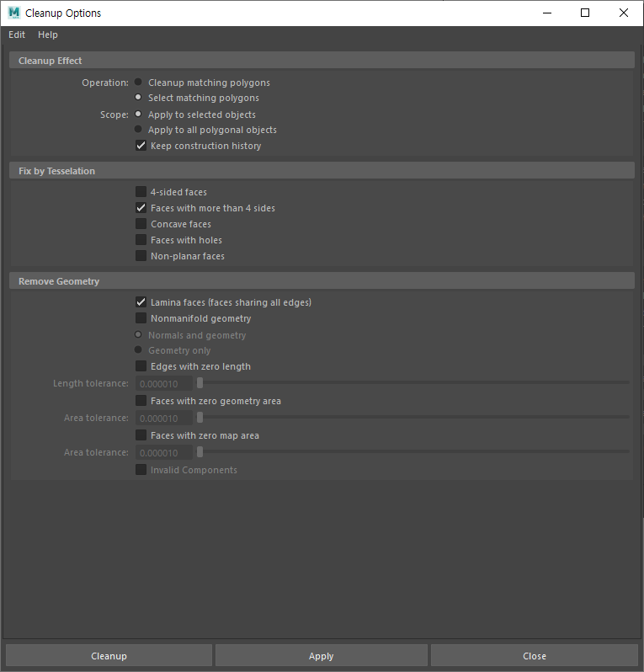Collapse the Fix by Tesselation section
The height and width of the screenshot is (672, 644).
tap(322, 171)
